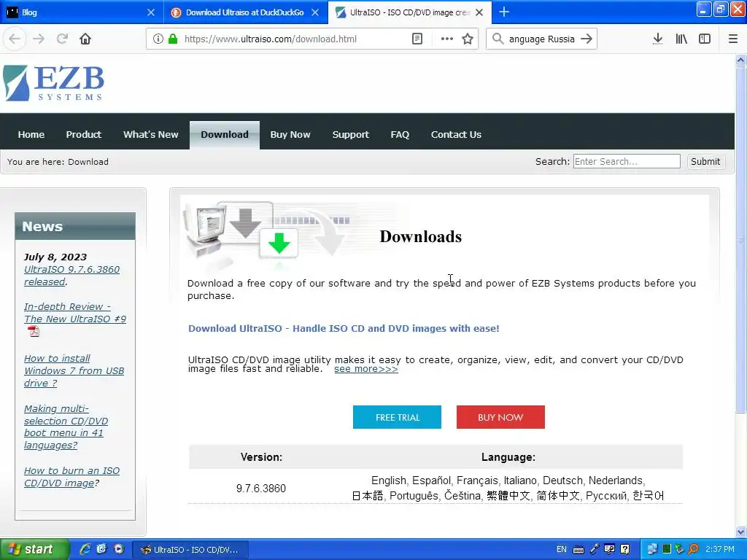Click the red BUY NOW button
The width and height of the screenshot is (747, 560).
(500, 417)
